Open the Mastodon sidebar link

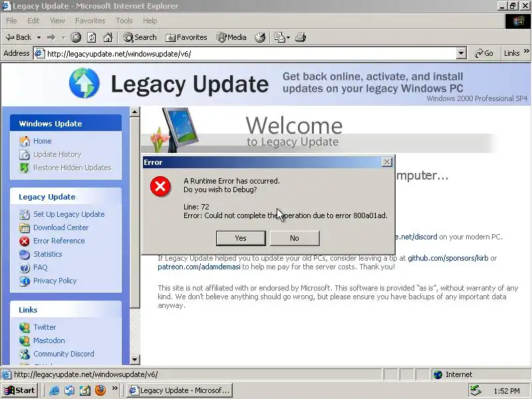(x=49, y=340)
